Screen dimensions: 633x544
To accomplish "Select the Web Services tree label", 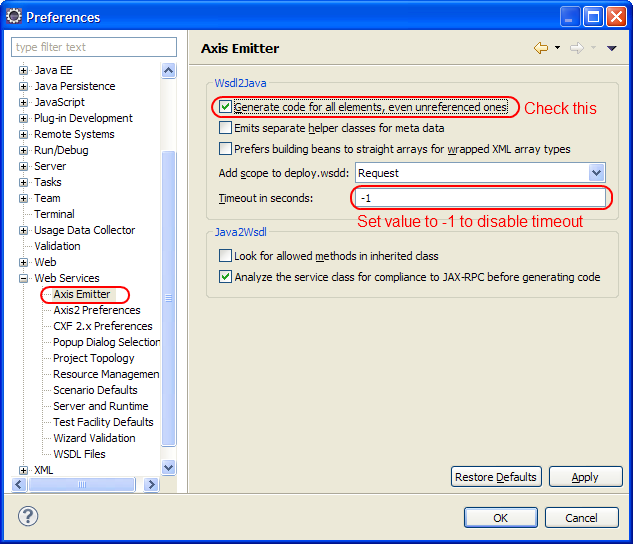I will click(x=67, y=278).
